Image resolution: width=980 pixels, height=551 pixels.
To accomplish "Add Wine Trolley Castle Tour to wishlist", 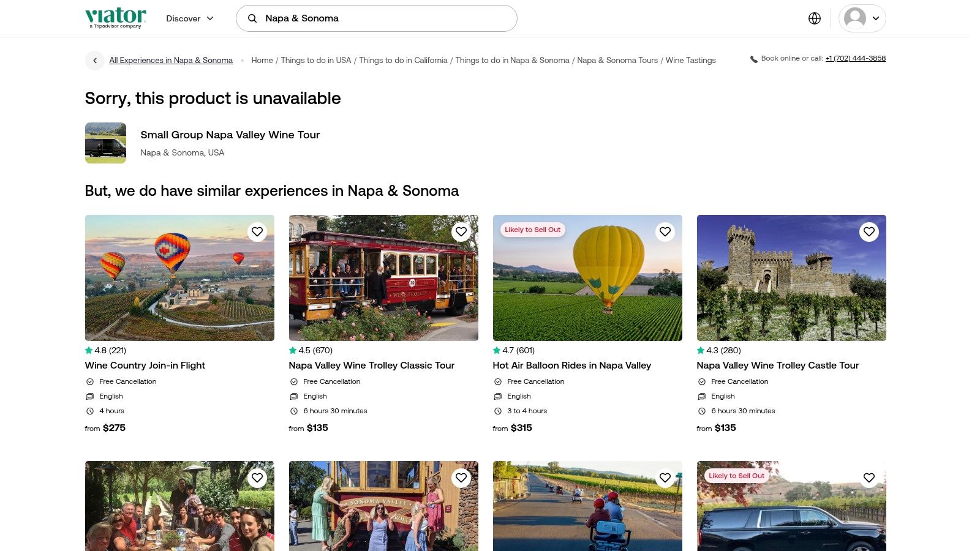I will click(x=869, y=232).
